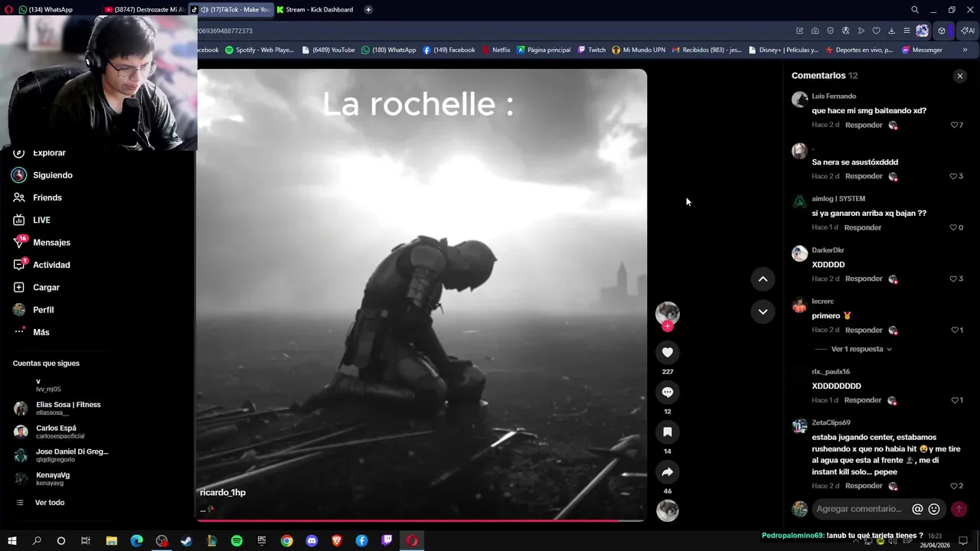Like DarkerDkr's comment

pyautogui.click(x=954, y=279)
